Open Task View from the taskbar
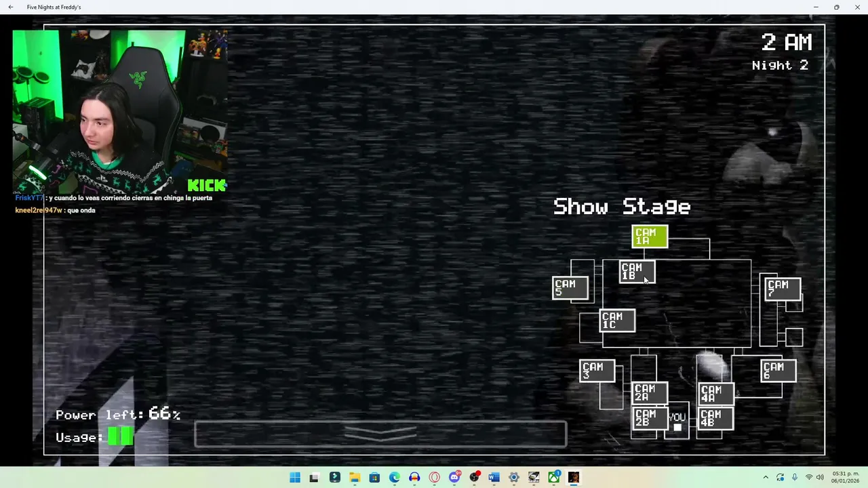The height and width of the screenshot is (488, 868). [x=314, y=478]
